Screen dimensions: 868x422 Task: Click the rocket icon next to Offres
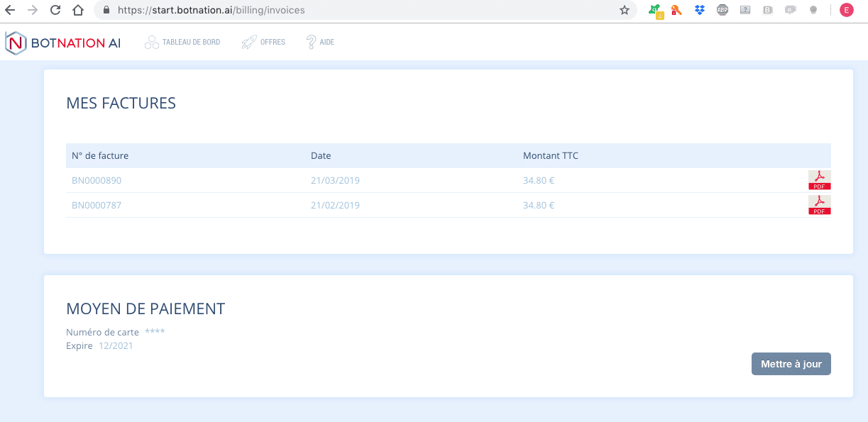coord(249,42)
